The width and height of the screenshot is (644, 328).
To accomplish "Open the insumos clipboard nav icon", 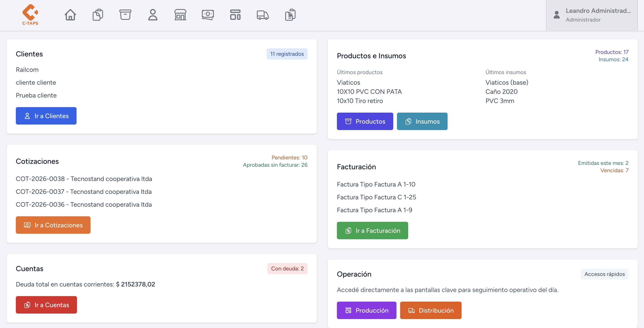I will tap(98, 15).
